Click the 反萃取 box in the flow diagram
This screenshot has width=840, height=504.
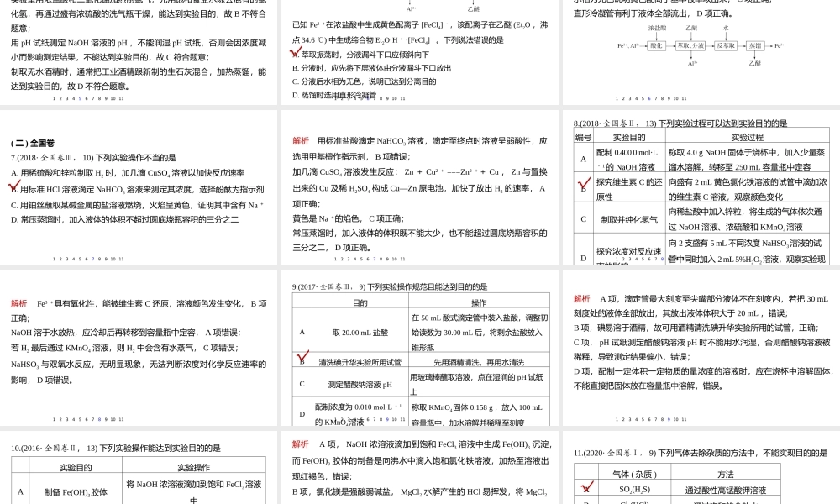726,46
